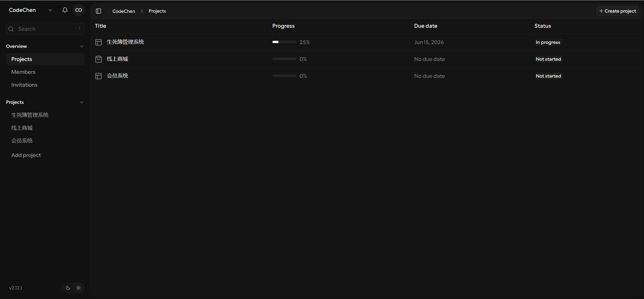Click the CodeChen breadcrumb link
644x299 pixels.
[x=124, y=11]
